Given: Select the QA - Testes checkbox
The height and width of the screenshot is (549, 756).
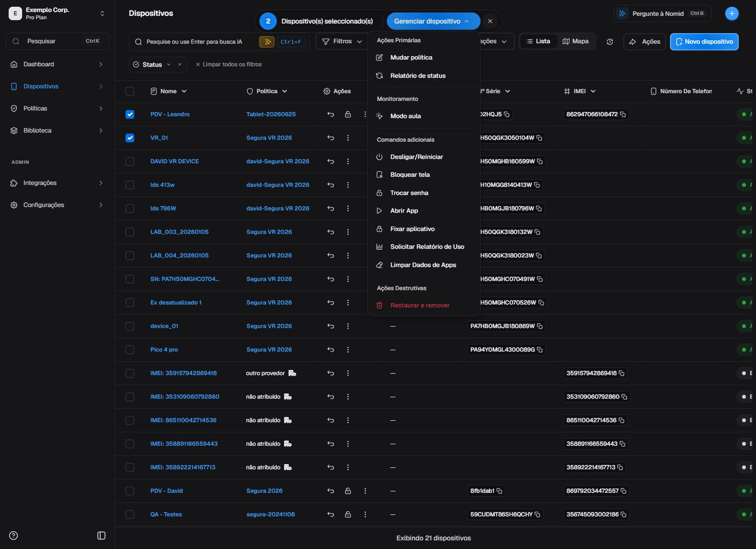Looking at the screenshot, I should 130,514.
